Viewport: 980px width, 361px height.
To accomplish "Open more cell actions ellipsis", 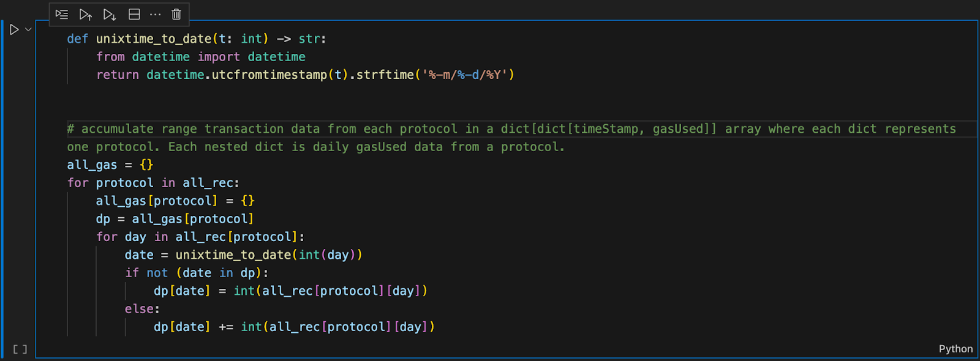I will point(156,14).
